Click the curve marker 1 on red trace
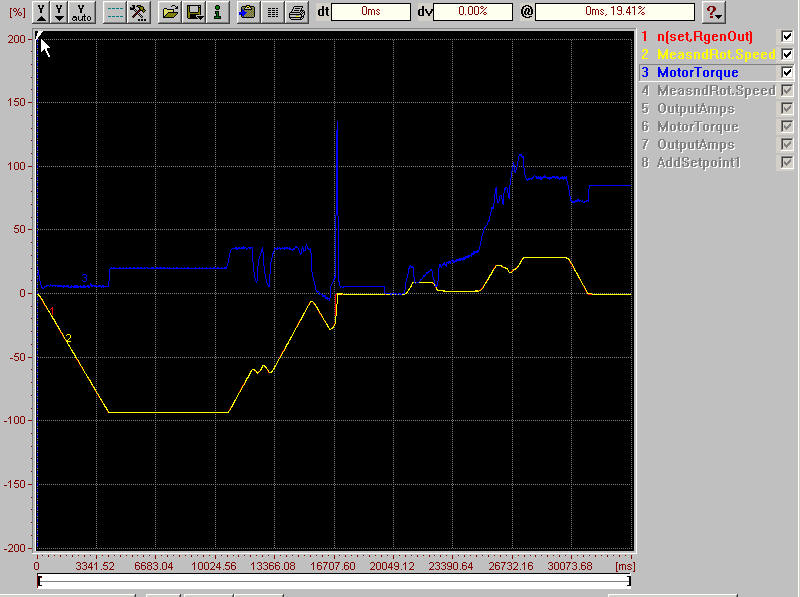The height and width of the screenshot is (597, 800). coord(52,311)
